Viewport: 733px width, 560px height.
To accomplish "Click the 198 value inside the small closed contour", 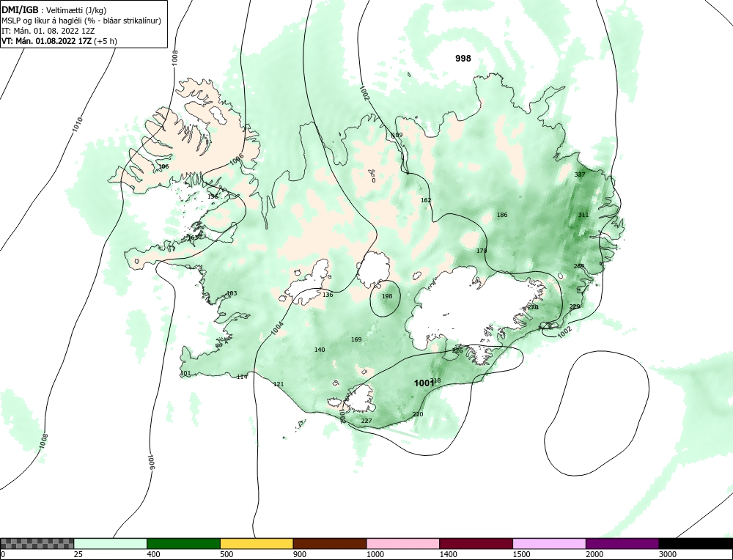I will coord(387,296).
